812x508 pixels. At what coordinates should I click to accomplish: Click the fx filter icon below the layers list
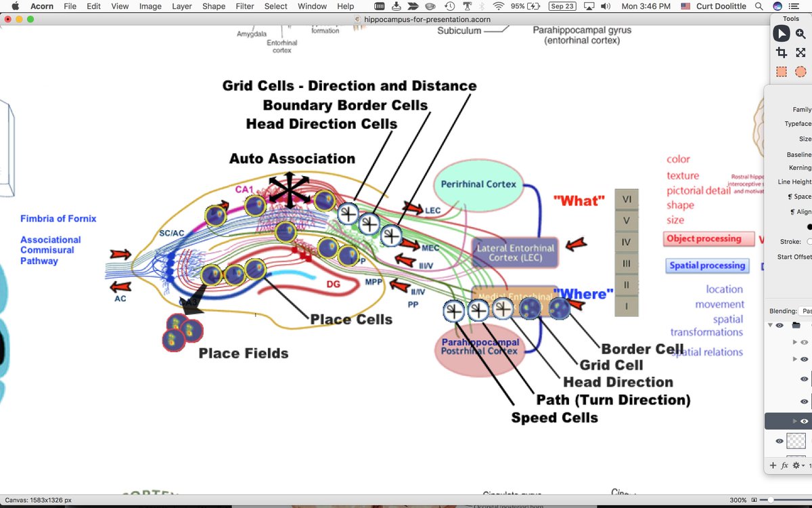[784, 465]
